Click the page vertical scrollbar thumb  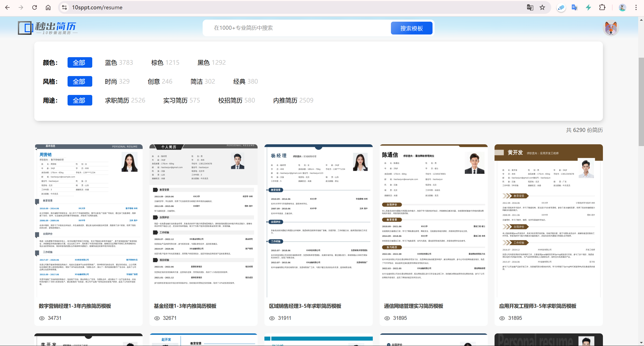tap(641, 102)
